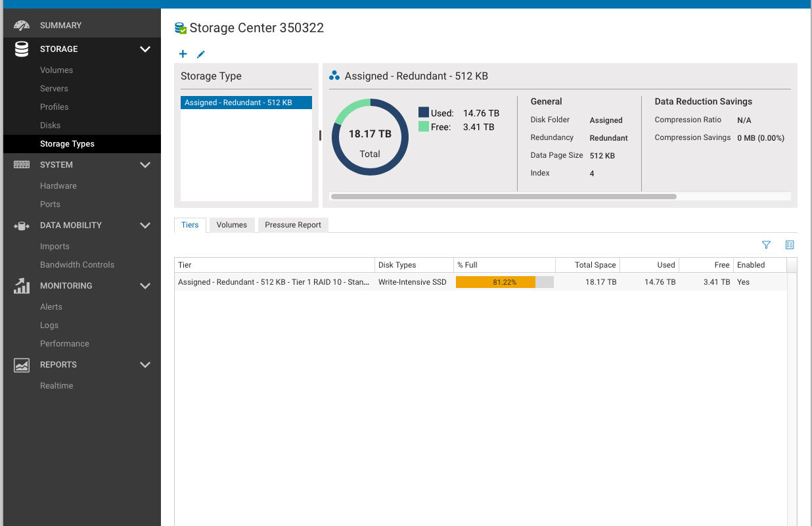812x526 pixels.
Task: Click the Yes value in Enabled column
Action: 743,282
